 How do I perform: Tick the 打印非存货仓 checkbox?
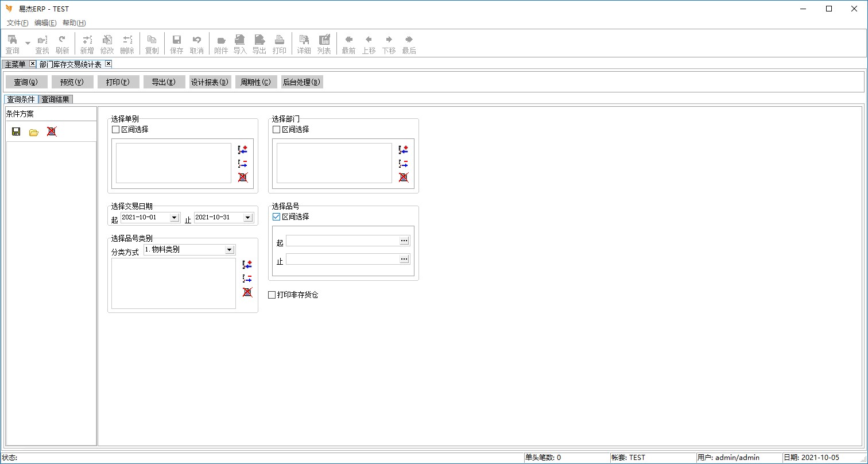coord(272,295)
